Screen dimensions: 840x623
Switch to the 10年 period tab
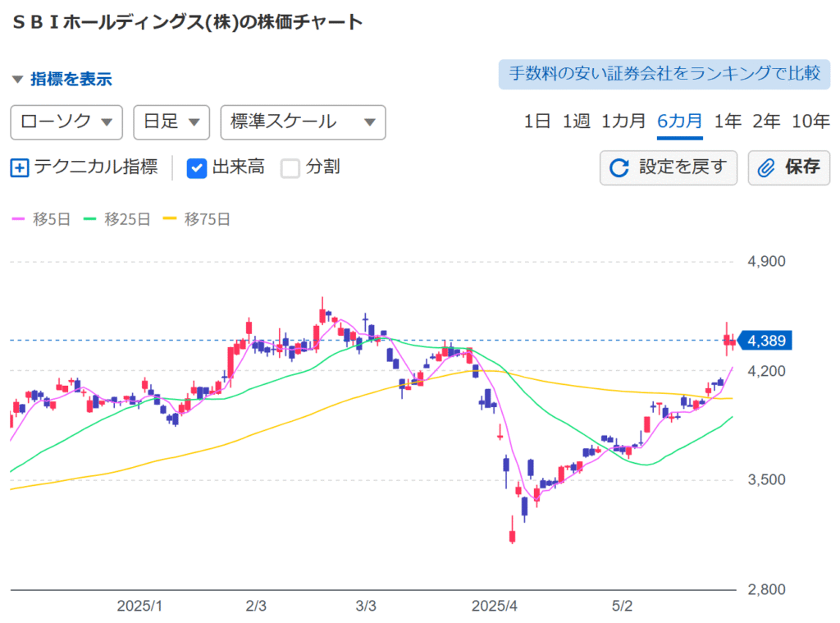pyautogui.click(x=810, y=121)
